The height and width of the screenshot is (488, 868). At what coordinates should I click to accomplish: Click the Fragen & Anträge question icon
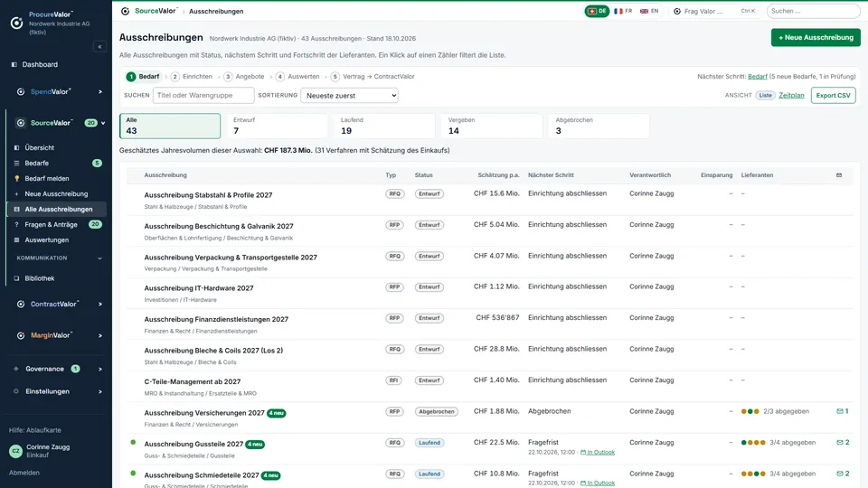click(x=16, y=225)
